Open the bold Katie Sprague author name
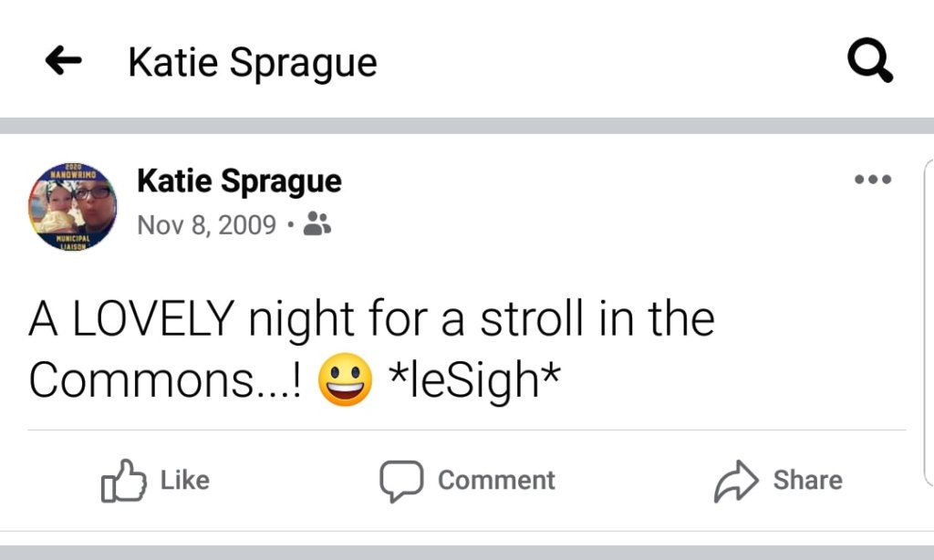Image resolution: width=934 pixels, height=560 pixels. coord(239,181)
